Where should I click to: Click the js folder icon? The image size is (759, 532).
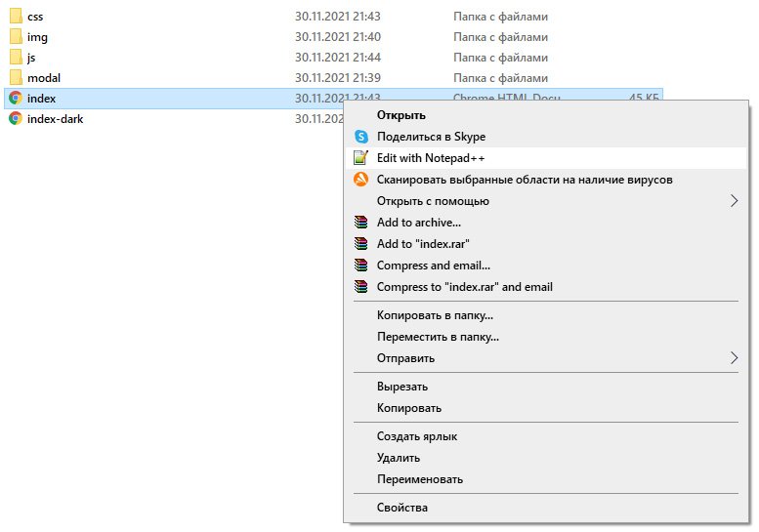[15, 58]
